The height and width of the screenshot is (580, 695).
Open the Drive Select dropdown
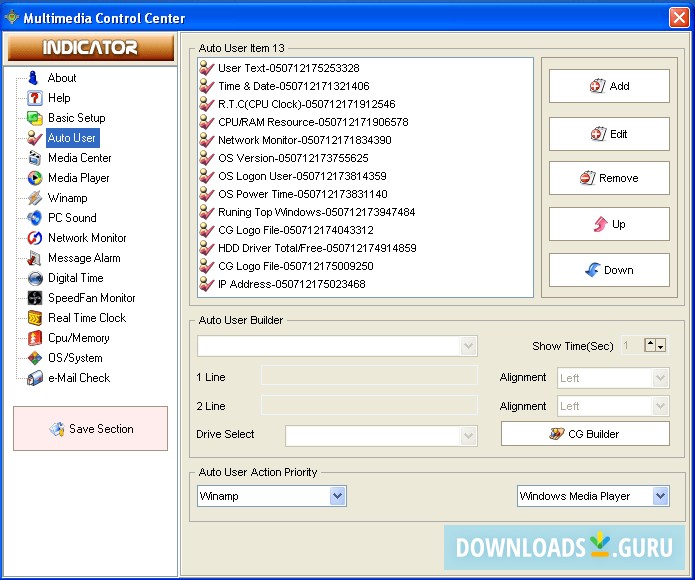point(468,436)
